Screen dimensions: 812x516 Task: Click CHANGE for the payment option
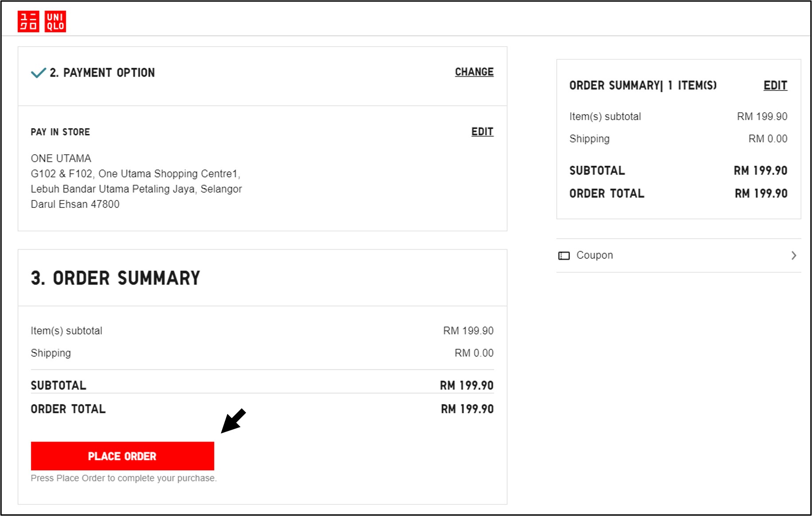pos(474,72)
